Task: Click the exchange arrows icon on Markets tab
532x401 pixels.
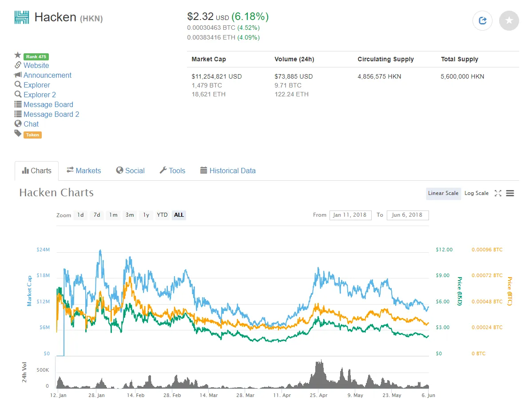Action: (70, 170)
